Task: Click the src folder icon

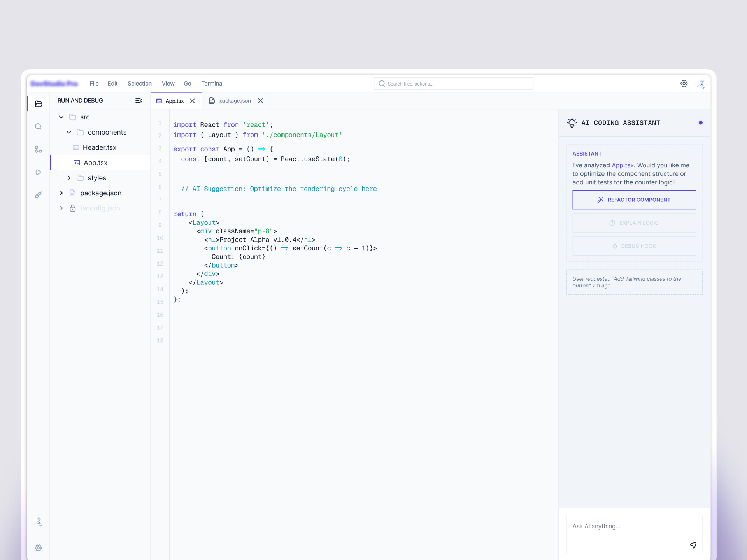Action: tap(72, 117)
